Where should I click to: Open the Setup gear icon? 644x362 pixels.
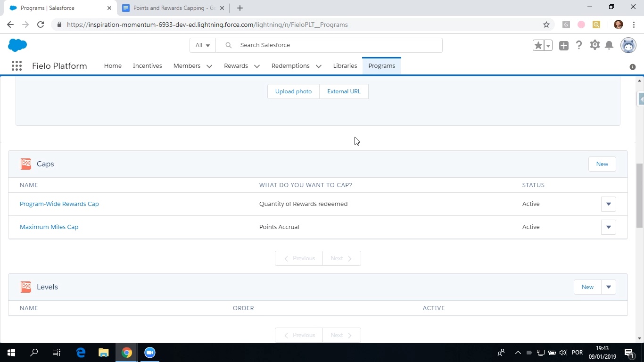[x=595, y=45]
